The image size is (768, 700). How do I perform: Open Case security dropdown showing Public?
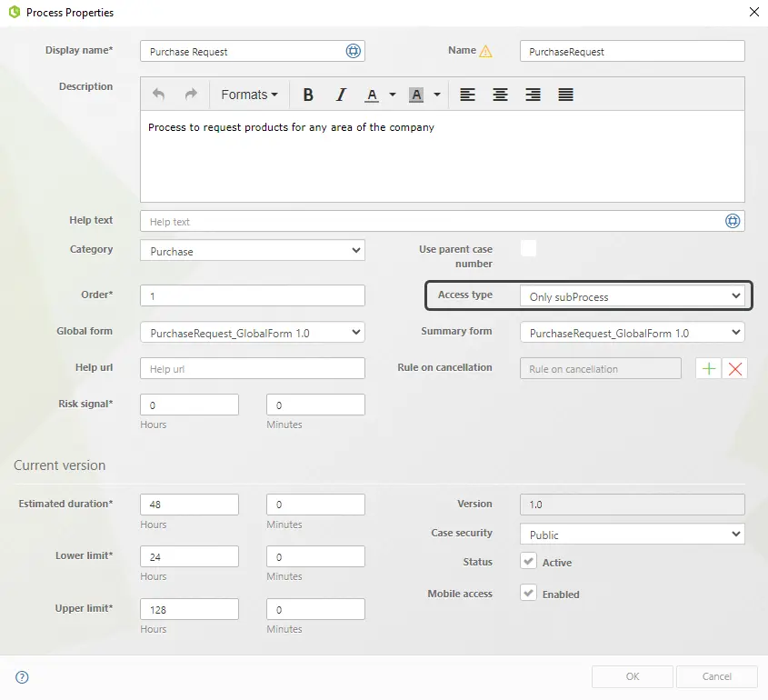pos(633,534)
